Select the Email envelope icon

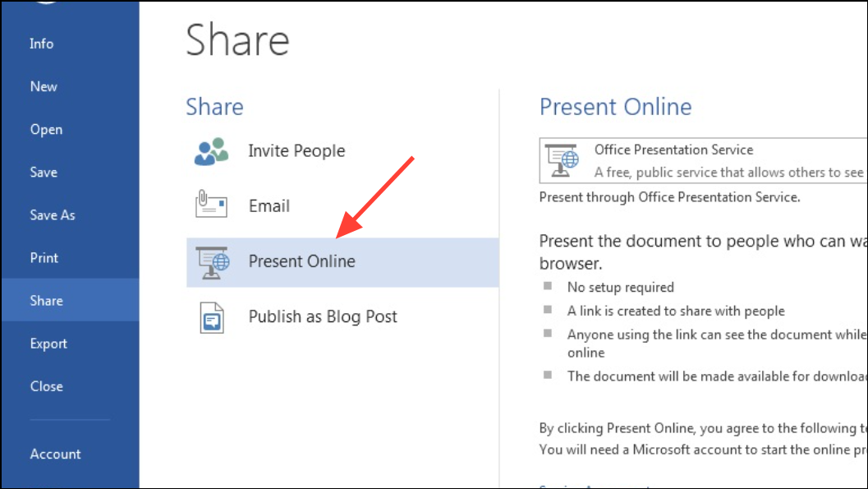pos(211,204)
